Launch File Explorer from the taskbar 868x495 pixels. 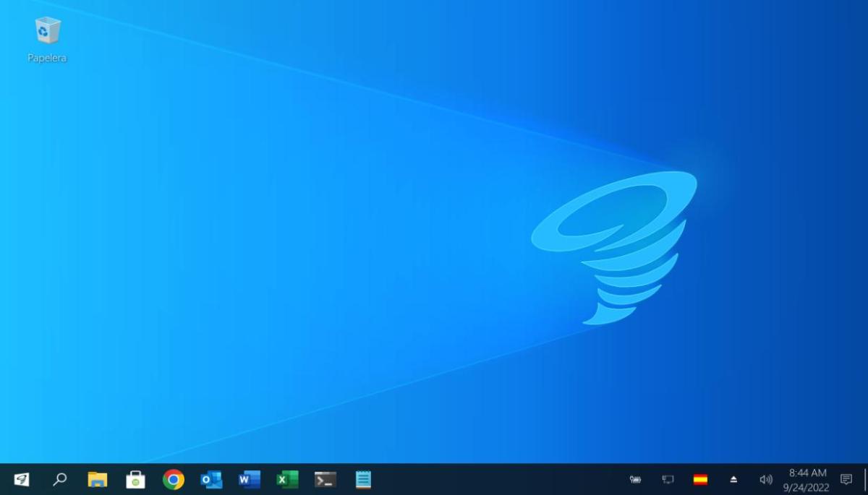98,479
